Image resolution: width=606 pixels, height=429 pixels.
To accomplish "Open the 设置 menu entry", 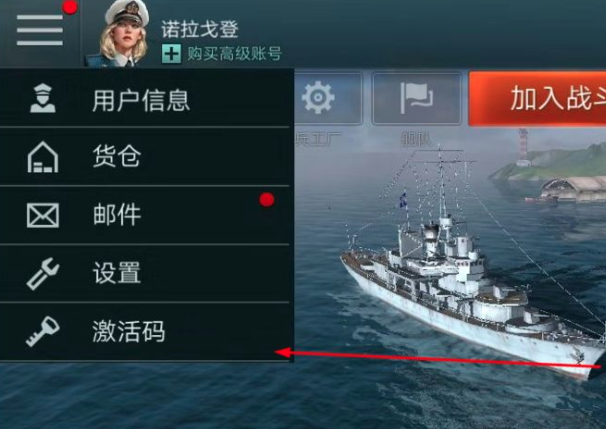I will pyautogui.click(x=145, y=274).
